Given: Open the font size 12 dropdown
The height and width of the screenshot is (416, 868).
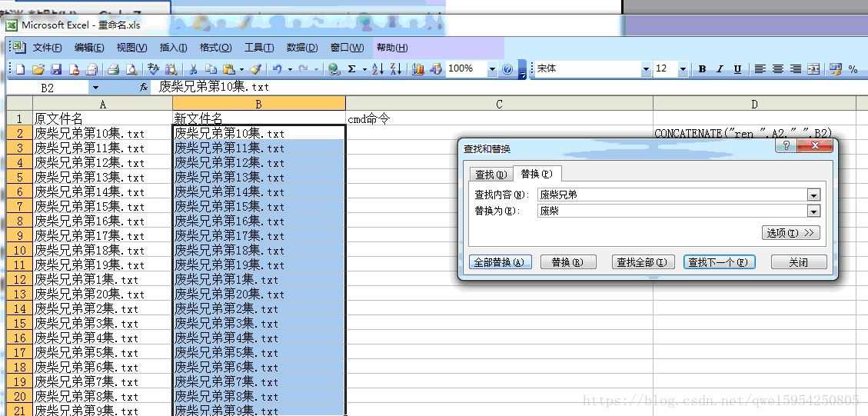Looking at the screenshot, I should point(683,69).
